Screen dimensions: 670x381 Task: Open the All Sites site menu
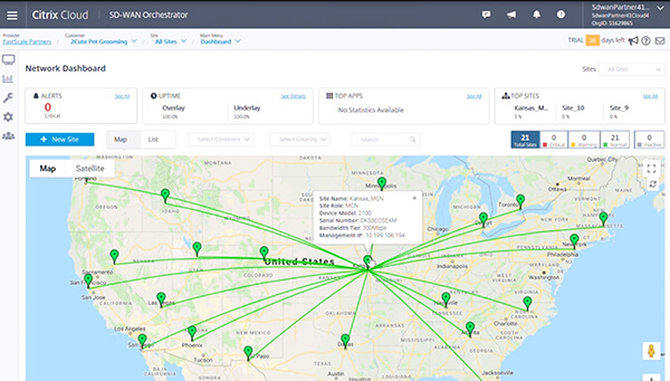tap(170, 41)
